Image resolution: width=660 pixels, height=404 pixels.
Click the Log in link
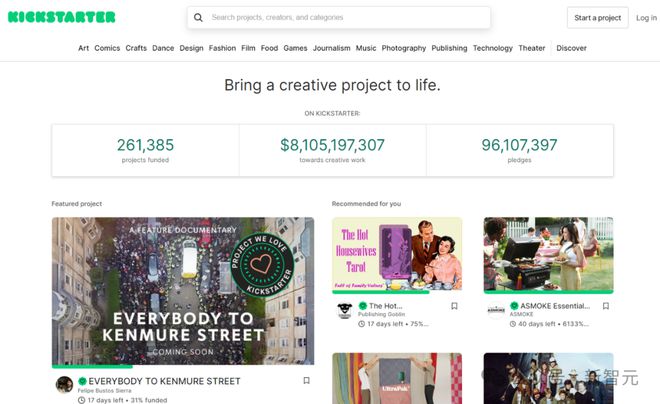pyautogui.click(x=646, y=18)
